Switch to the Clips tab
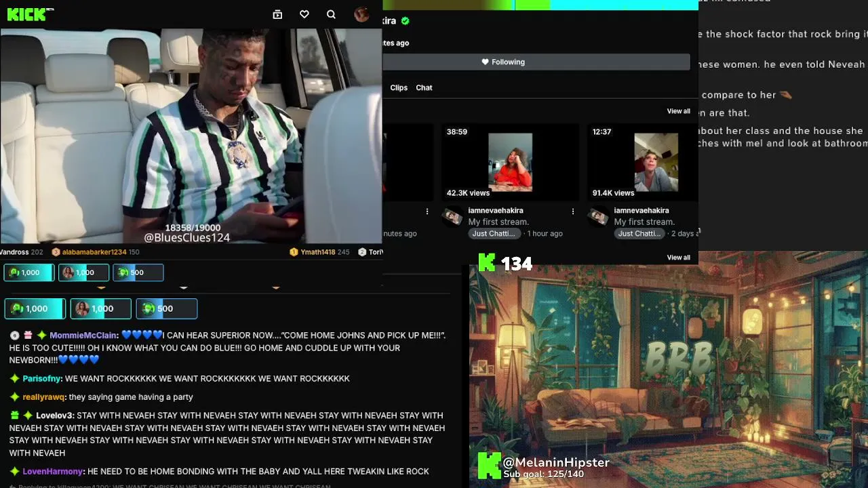The width and height of the screenshot is (868, 488). pos(399,87)
